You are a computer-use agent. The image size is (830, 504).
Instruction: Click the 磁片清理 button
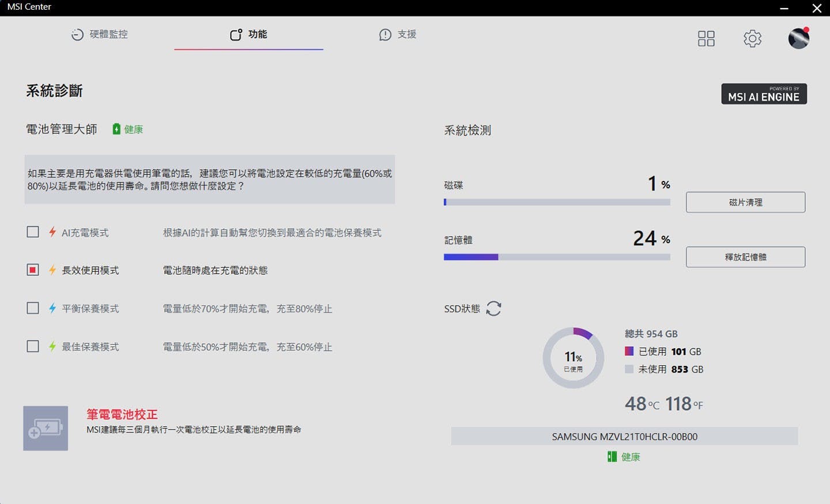click(x=745, y=202)
